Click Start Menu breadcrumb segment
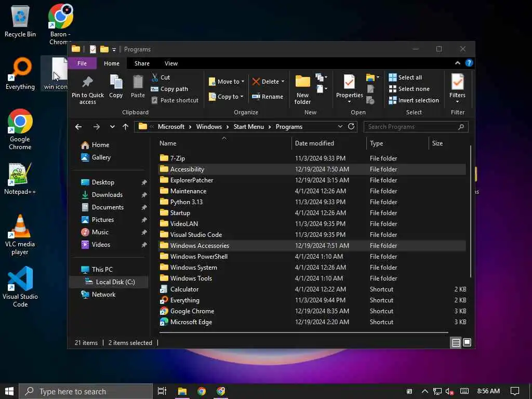Image resolution: width=532 pixels, height=399 pixels. click(249, 127)
